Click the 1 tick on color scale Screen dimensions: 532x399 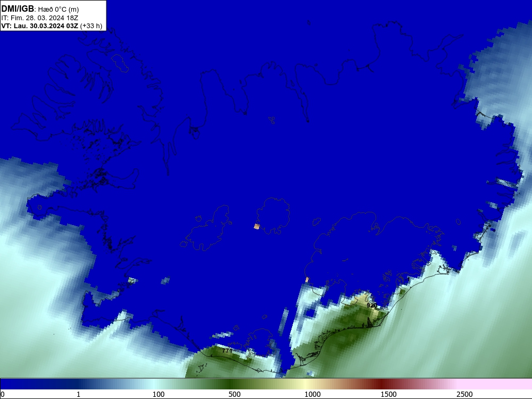click(78, 394)
